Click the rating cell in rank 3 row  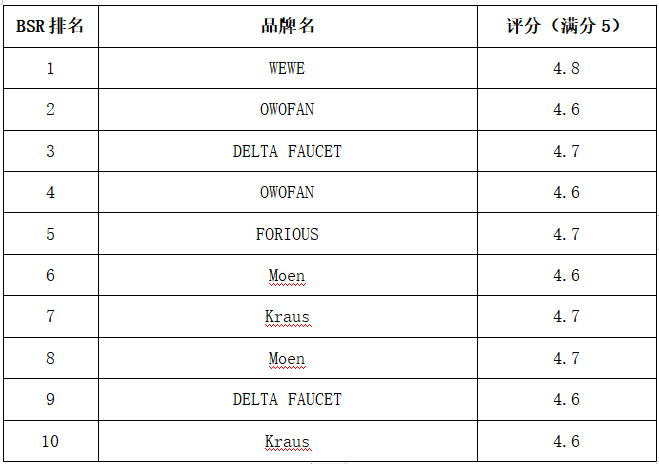(565, 151)
